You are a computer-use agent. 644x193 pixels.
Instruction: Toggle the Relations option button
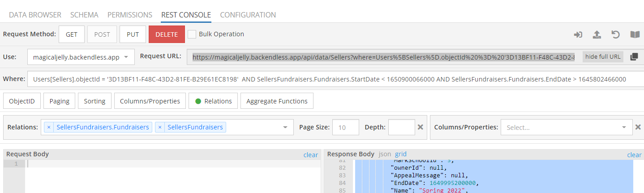point(213,101)
